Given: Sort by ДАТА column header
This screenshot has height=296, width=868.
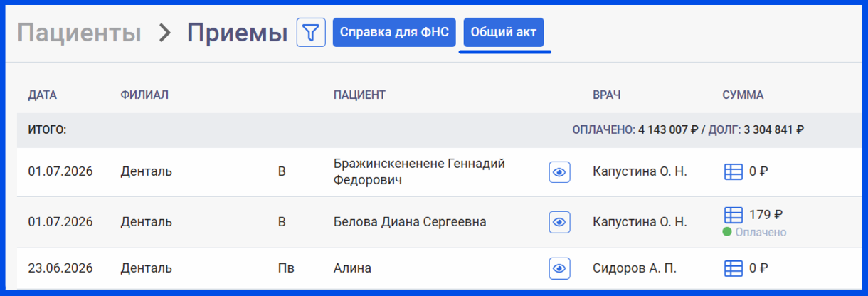Looking at the screenshot, I should tap(43, 95).
